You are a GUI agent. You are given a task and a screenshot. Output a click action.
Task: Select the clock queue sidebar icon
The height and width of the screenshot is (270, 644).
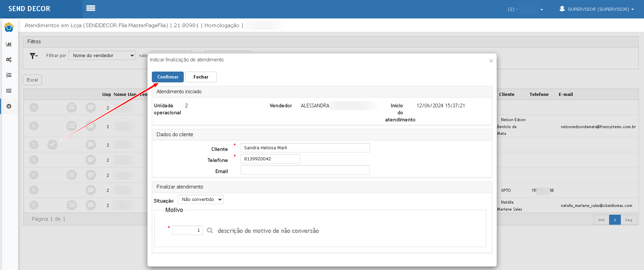tap(9, 106)
